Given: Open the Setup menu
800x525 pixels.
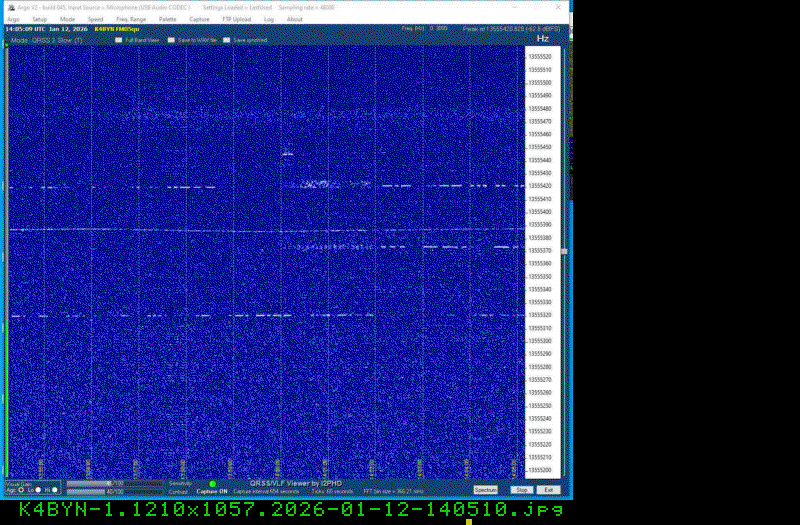Looking at the screenshot, I should [39, 19].
